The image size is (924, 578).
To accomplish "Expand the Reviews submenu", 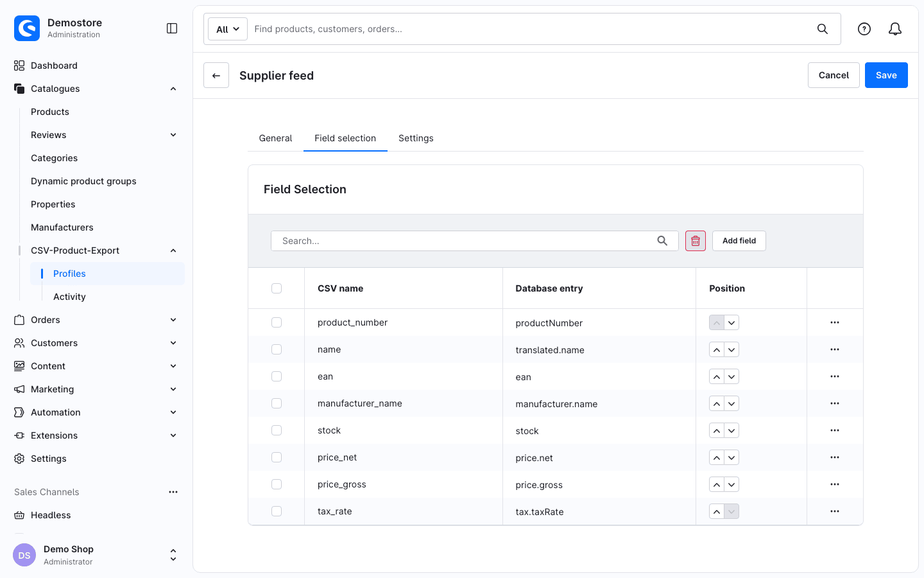I will (x=173, y=135).
